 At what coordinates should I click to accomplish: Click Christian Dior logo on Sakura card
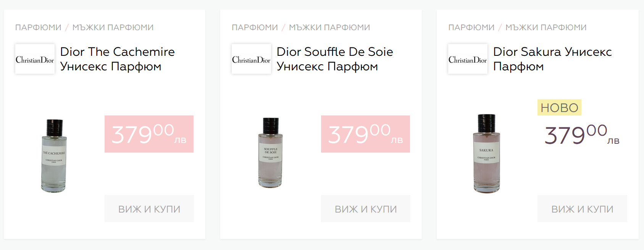point(468,59)
